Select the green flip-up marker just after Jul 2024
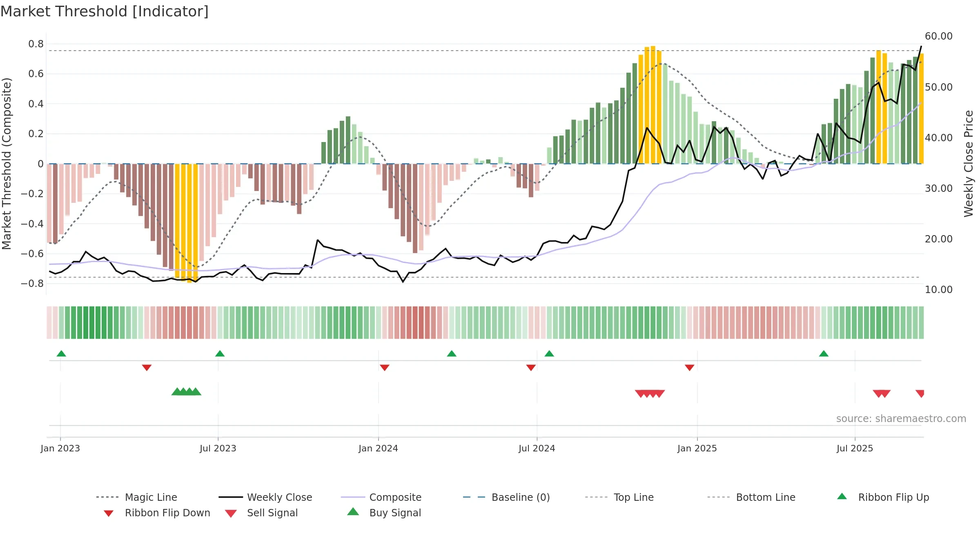 pyautogui.click(x=549, y=353)
